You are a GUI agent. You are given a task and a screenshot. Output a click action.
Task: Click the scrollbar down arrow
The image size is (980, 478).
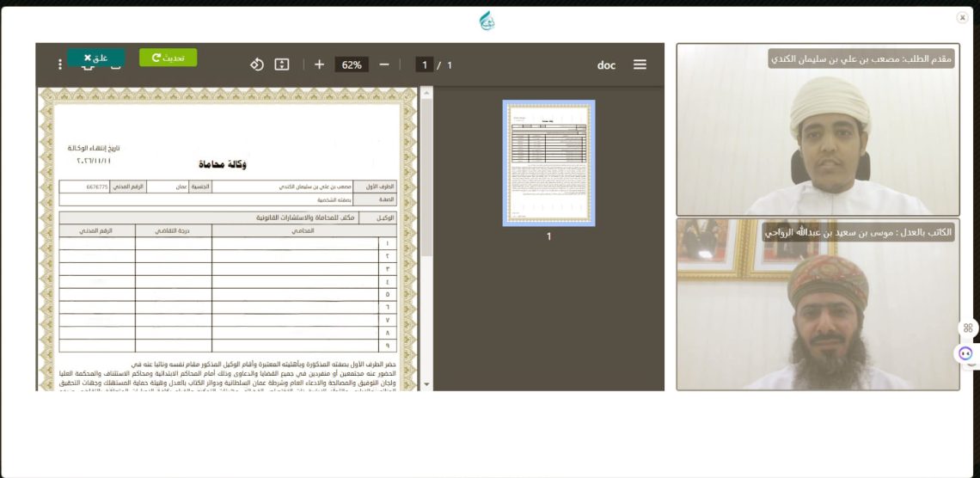coord(426,384)
